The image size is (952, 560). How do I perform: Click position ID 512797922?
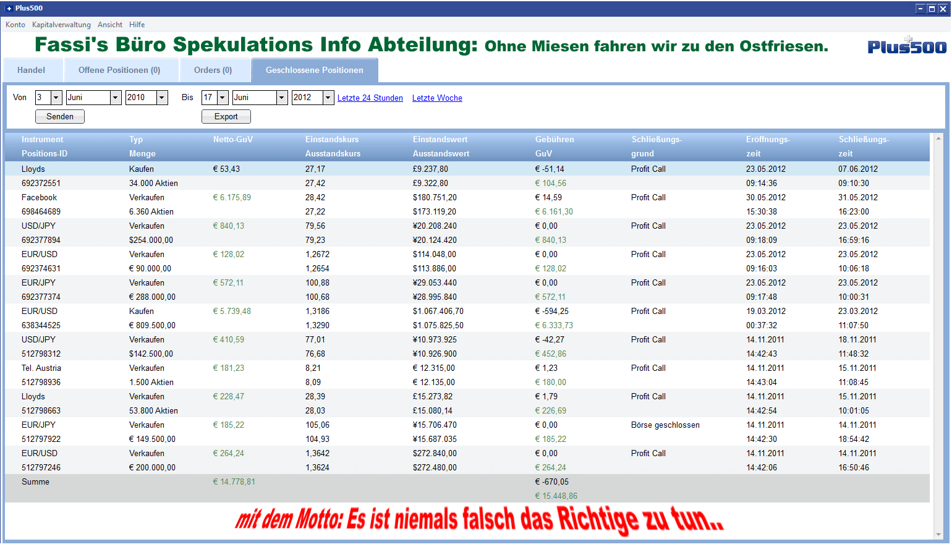click(x=41, y=439)
